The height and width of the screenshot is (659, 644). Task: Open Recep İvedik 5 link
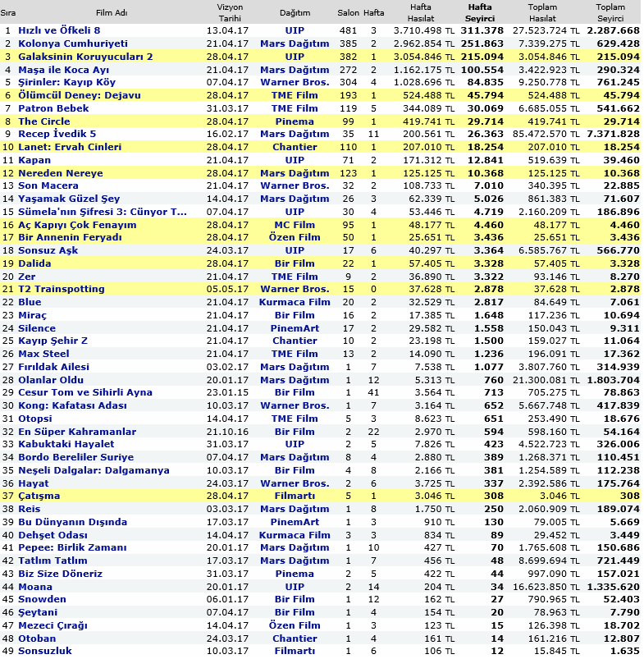tap(57, 134)
